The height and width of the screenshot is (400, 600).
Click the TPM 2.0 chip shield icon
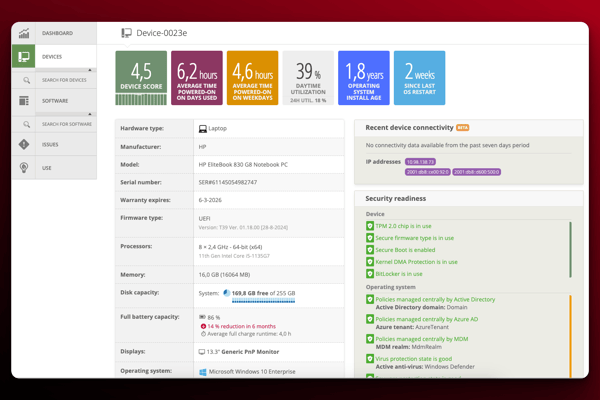point(370,226)
